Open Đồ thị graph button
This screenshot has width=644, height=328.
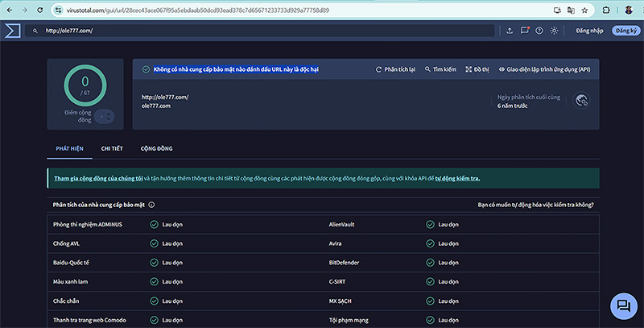[x=477, y=69]
